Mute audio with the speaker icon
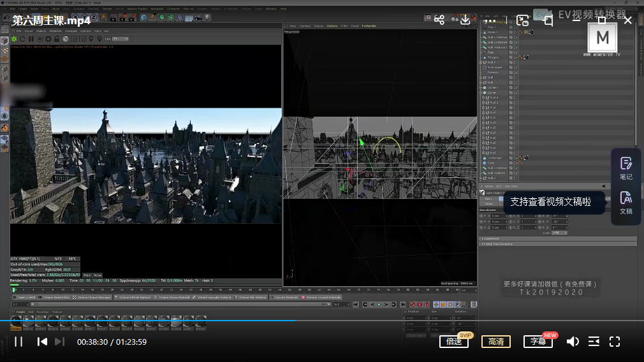 pyautogui.click(x=573, y=342)
